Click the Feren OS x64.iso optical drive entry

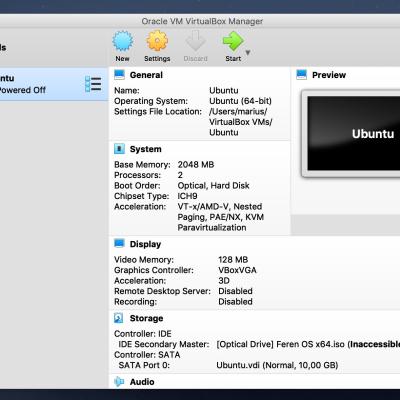[x=308, y=344]
